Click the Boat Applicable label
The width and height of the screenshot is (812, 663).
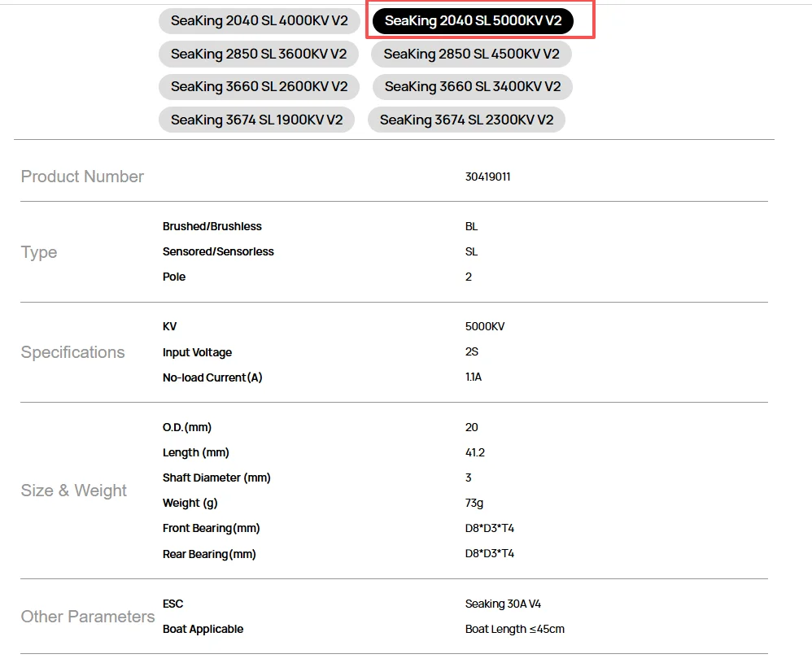pos(203,630)
